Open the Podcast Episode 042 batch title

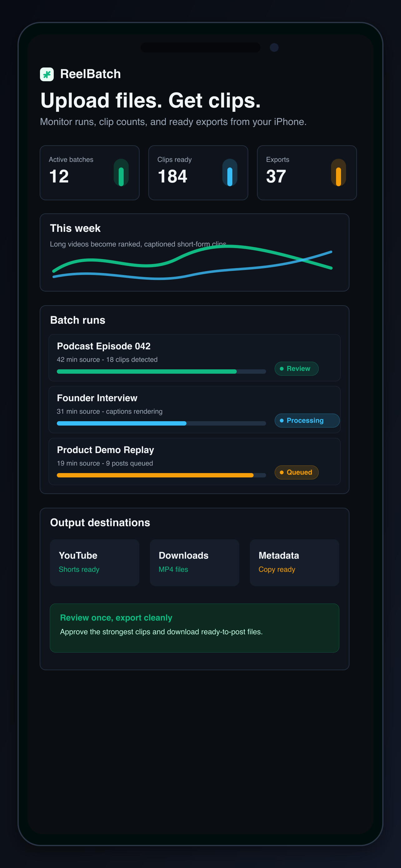104,346
